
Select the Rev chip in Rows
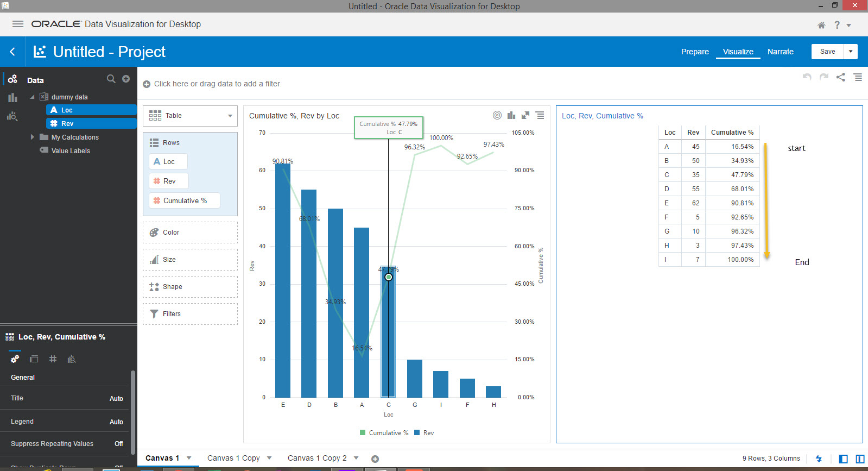[169, 181]
